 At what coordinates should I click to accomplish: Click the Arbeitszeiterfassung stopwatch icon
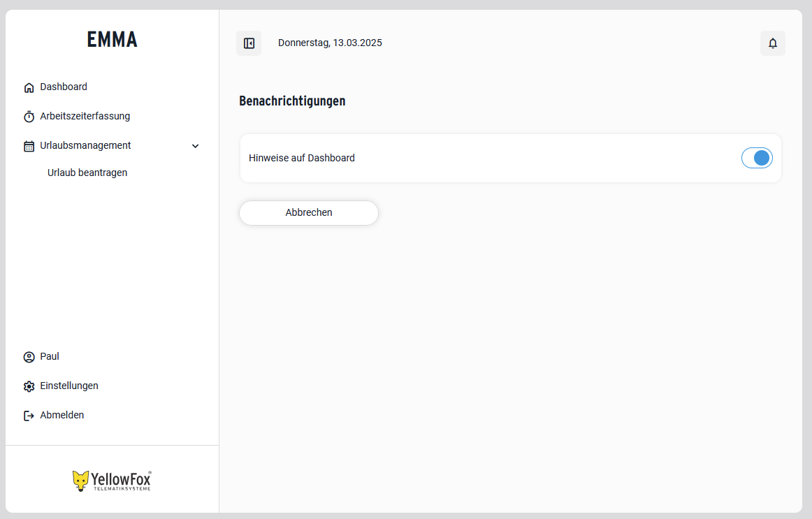click(29, 117)
